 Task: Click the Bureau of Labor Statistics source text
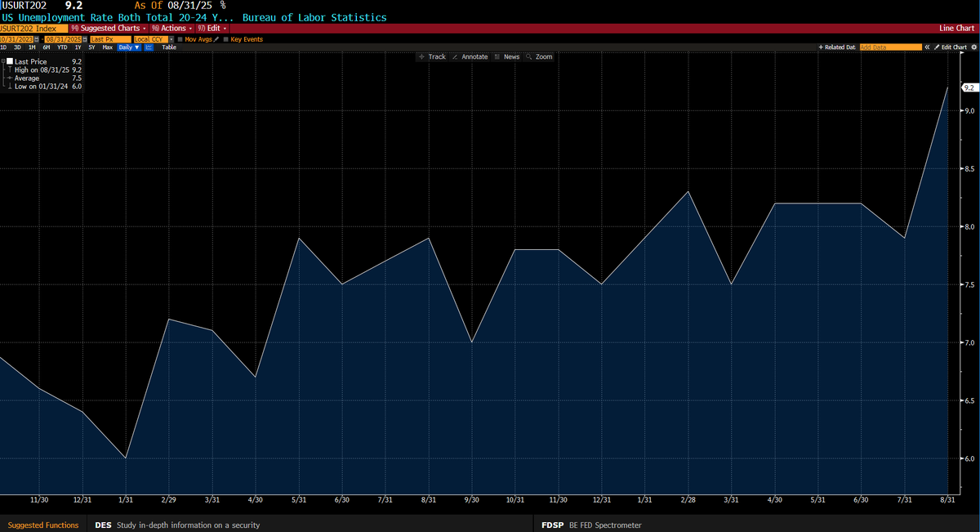pyautogui.click(x=315, y=17)
